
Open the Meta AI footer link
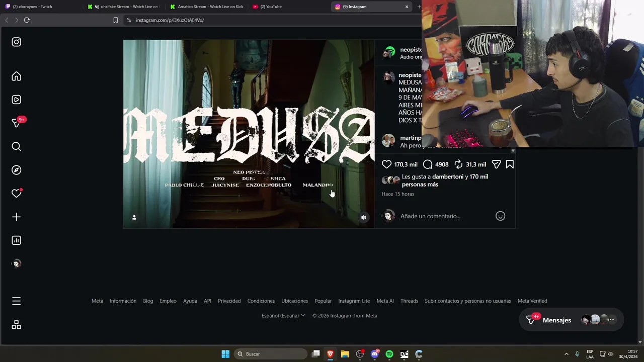click(385, 301)
